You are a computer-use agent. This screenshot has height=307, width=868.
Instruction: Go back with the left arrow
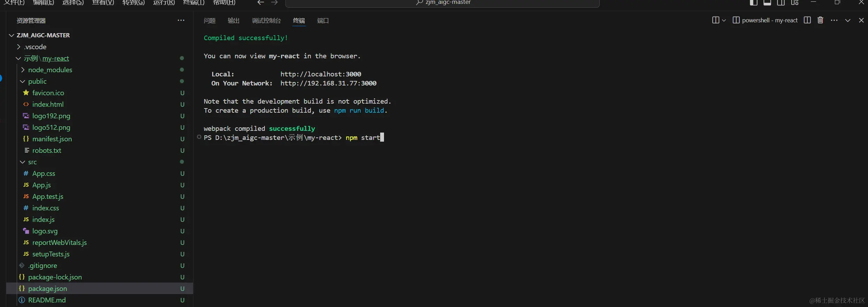pyautogui.click(x=261, y=2)
